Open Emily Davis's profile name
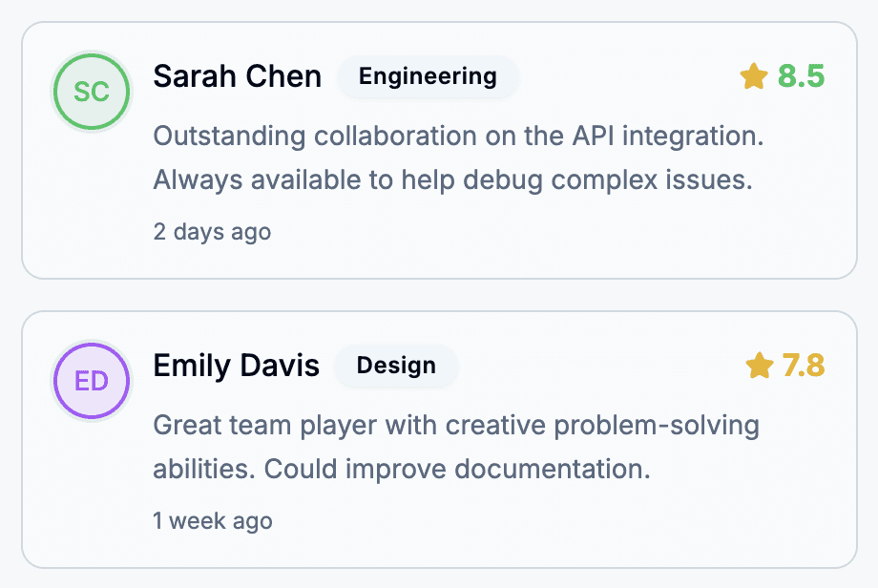Screen dimensions: 878x588 point(236,365)
